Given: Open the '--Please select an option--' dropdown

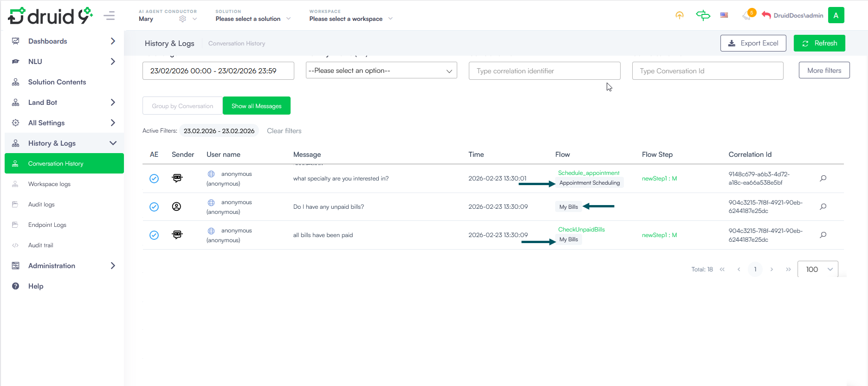Looking at the screenshot, I should click(381, 71).
